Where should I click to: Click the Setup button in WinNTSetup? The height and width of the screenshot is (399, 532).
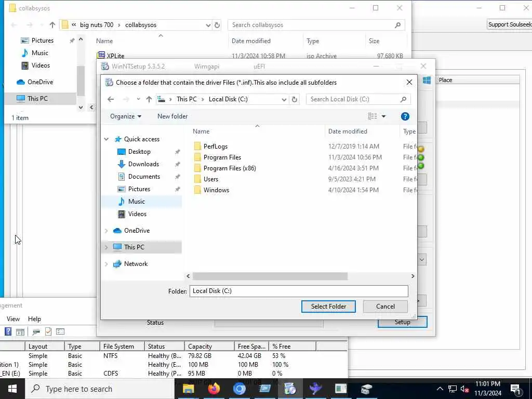click(403, 322)
